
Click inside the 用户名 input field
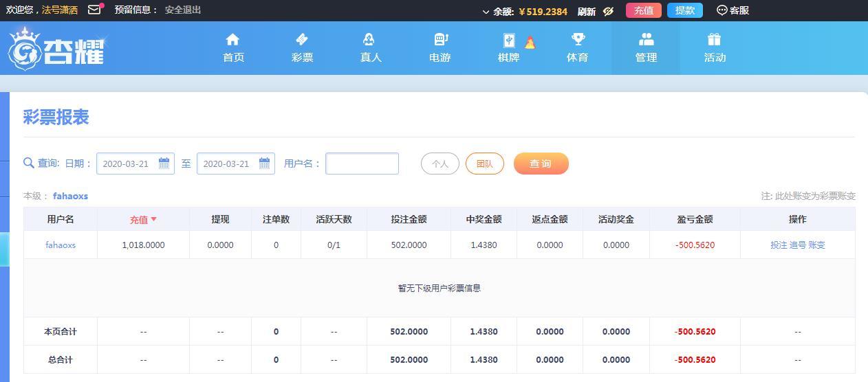tap(362, 164)
